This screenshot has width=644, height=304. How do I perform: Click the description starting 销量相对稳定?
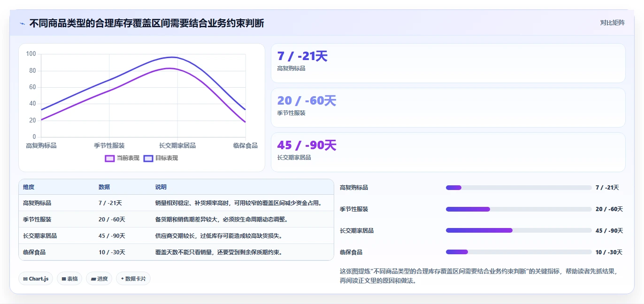coord(239,203)
